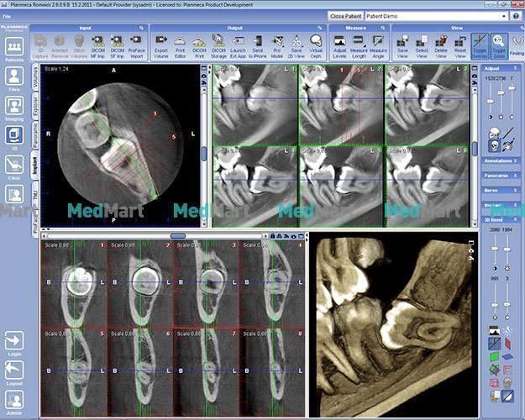Adjust the 3D Rend slider labeled 2080

tap(495, 249)
